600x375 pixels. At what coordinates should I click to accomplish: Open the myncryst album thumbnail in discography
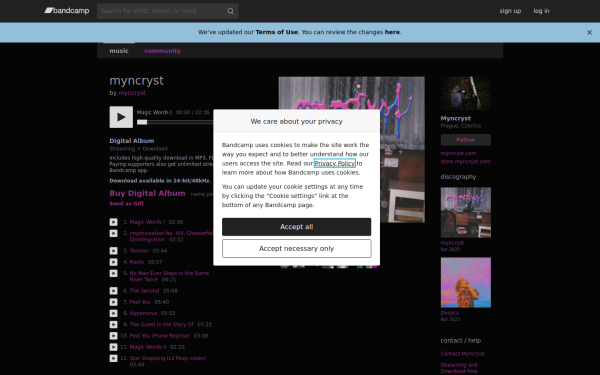[466, 212]
